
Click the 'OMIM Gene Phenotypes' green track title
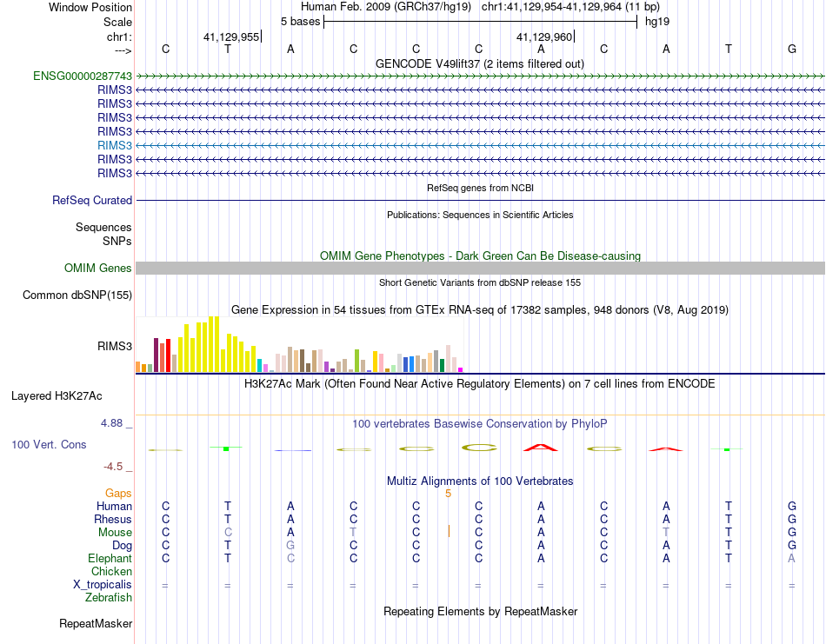pyautogui.click(x=481, y=256)
